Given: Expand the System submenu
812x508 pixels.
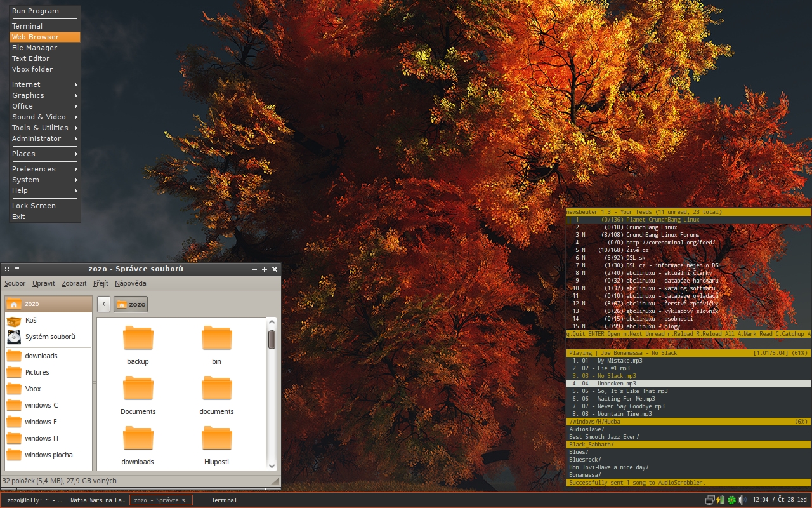Looking at the screenshot, I should pos(44,180).
